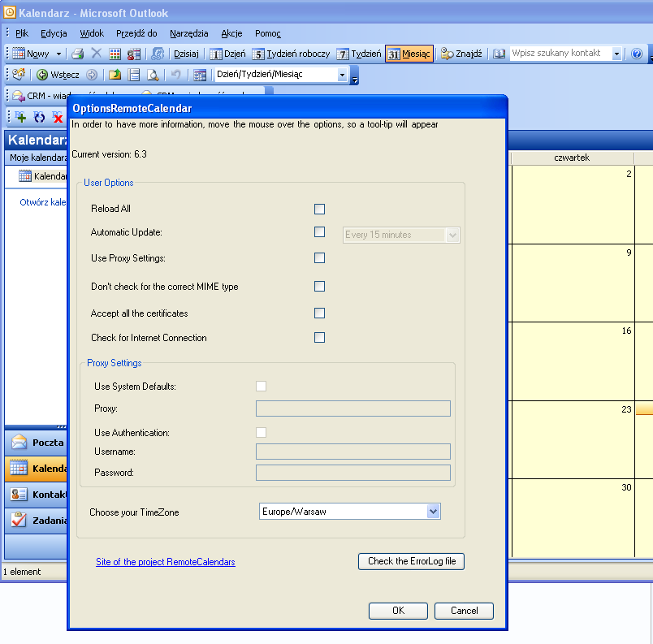Enable the Reload All checkbox
The height and width of the screenshot is (644, 653).
click(319, 209)
